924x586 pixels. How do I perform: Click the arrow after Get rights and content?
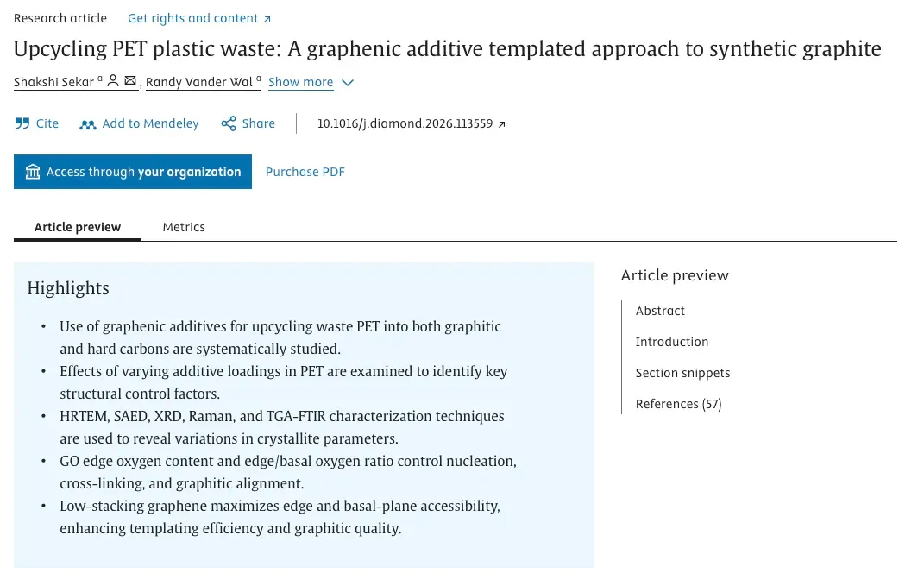pyautogui.click(x=267, y=19)
